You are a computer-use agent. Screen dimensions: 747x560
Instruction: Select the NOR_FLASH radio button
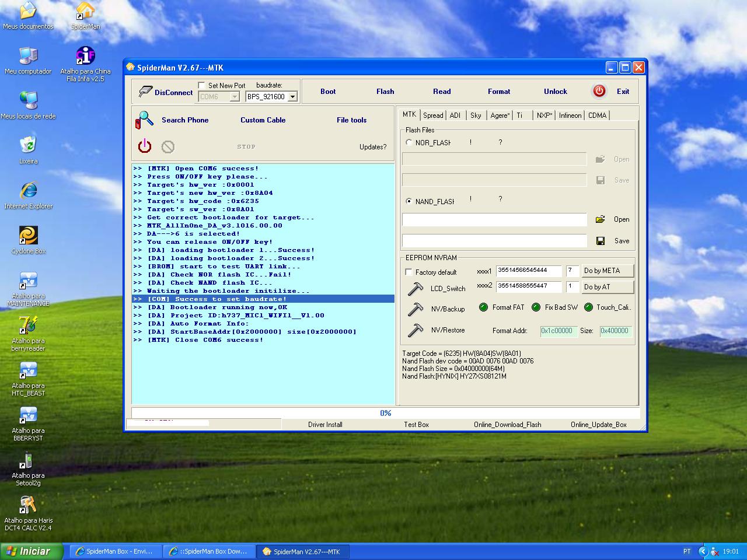tap(409, 142)
